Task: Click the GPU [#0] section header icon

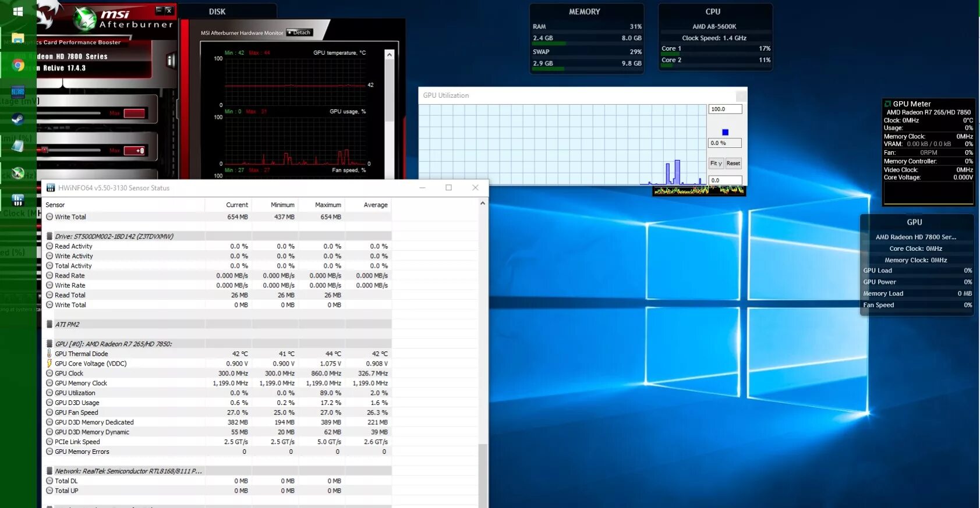Action: click(x=49, y=344)
